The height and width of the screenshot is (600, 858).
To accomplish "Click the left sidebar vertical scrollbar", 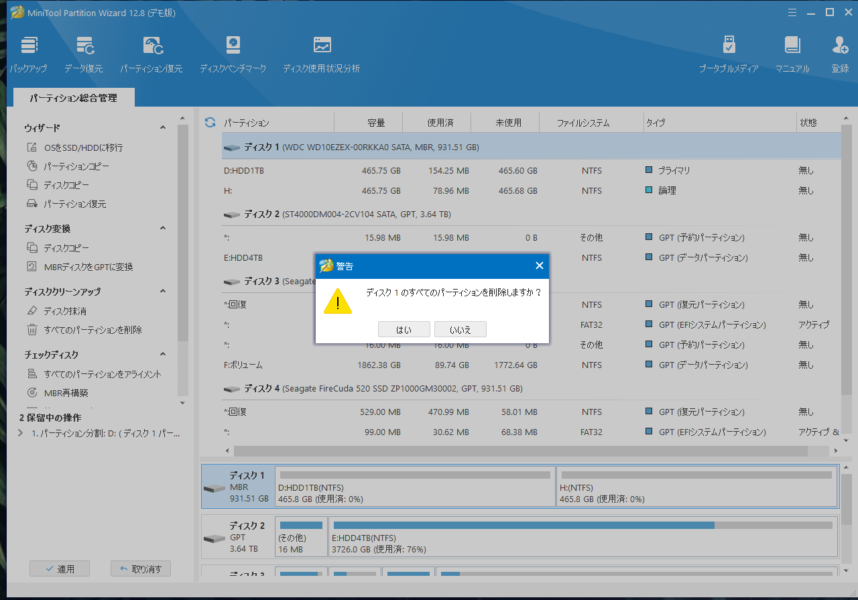I will [x=182, y=232].
